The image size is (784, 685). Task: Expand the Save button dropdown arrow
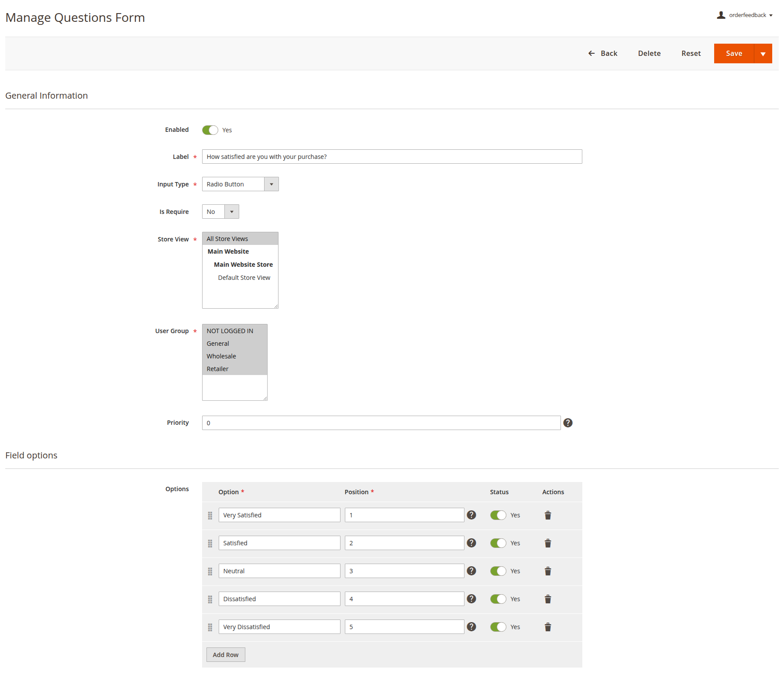coord(763,54)
